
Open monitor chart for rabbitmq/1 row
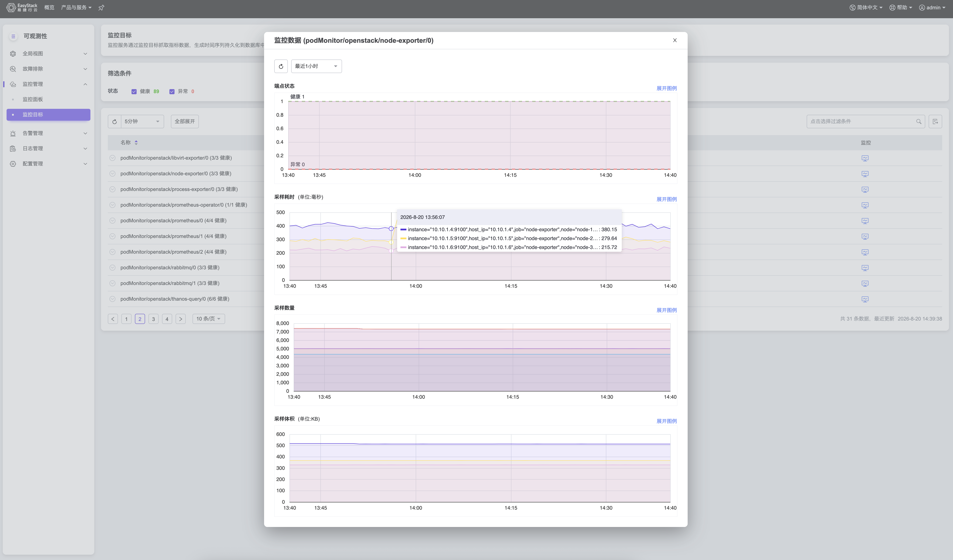pos(865,283)
